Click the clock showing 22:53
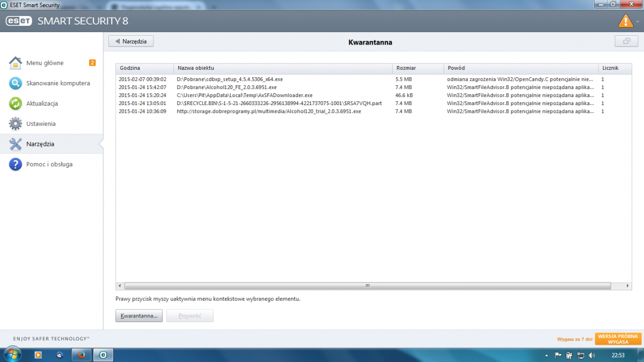The width and height of the screenshot is (644, 362). [618, 355]
